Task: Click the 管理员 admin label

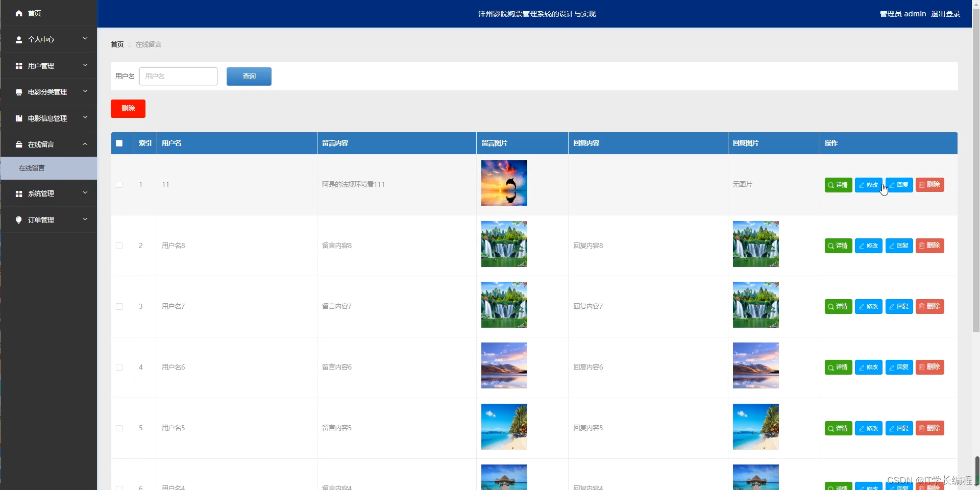Action: [x=902, y=14]
